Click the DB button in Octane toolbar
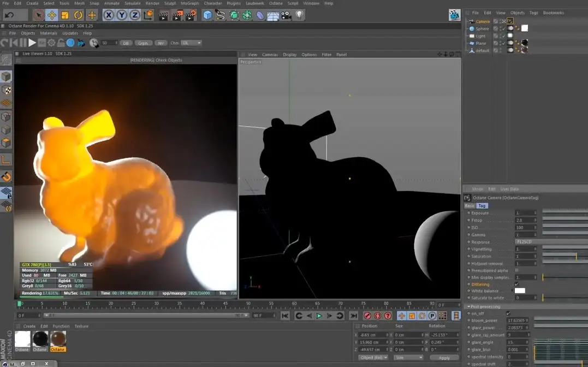Image resolution: width=588 pixels, height=367 pixels. coord(126,43)
